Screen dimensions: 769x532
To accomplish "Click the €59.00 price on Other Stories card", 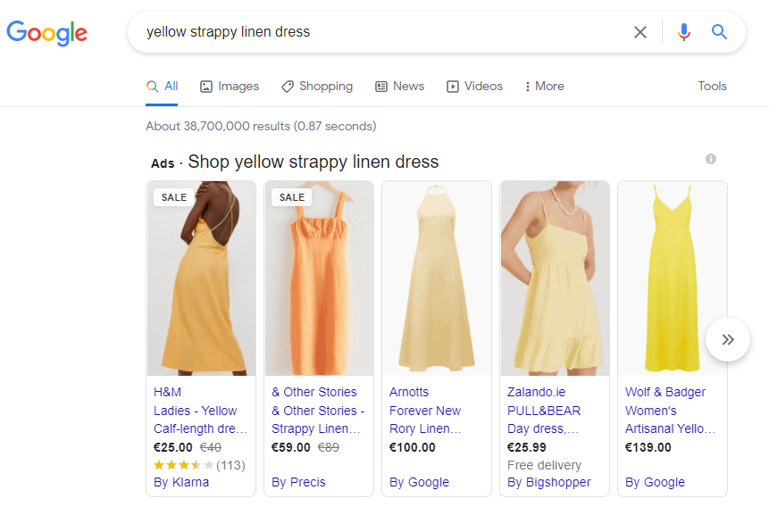I will tap(291, 448).
